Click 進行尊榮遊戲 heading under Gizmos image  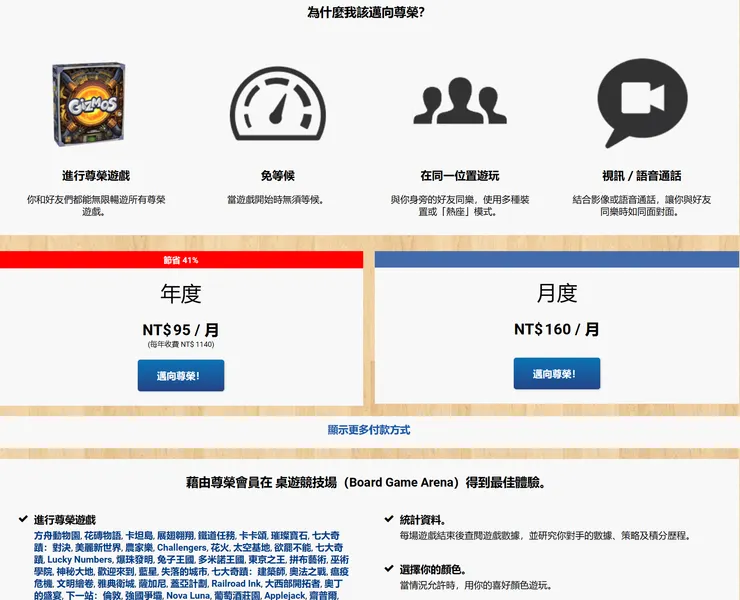click(x=96, y=176)
